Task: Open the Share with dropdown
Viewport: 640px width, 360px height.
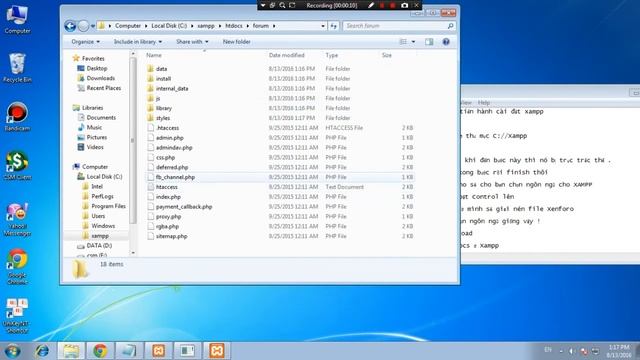Action: [192, 42]
